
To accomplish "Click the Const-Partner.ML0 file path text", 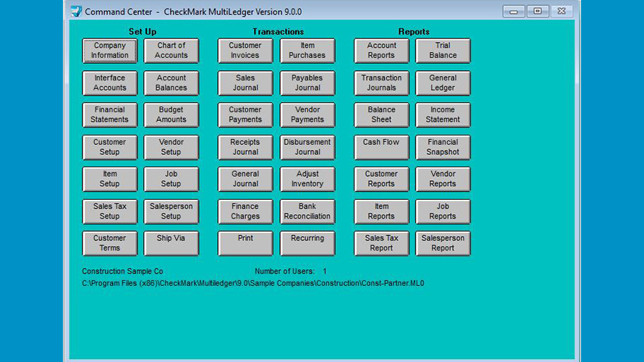I will pyautogui.click(x=253, y=283).
